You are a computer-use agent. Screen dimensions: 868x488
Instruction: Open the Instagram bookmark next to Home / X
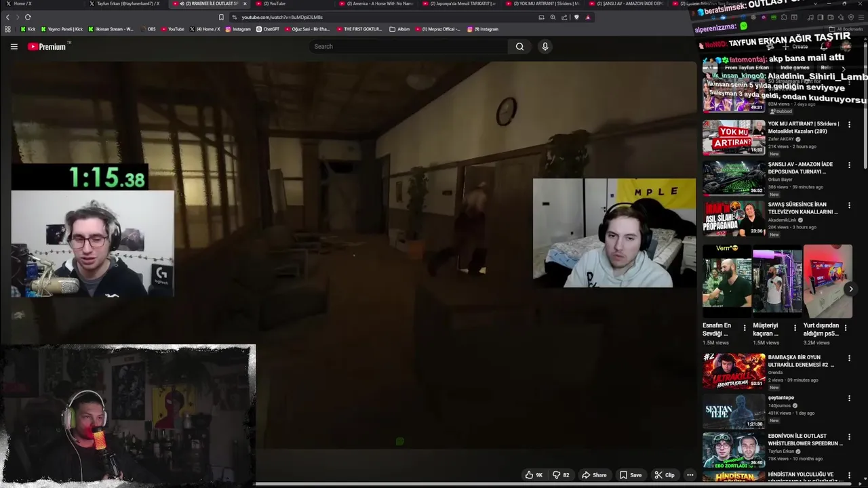[x=238, y=29]
